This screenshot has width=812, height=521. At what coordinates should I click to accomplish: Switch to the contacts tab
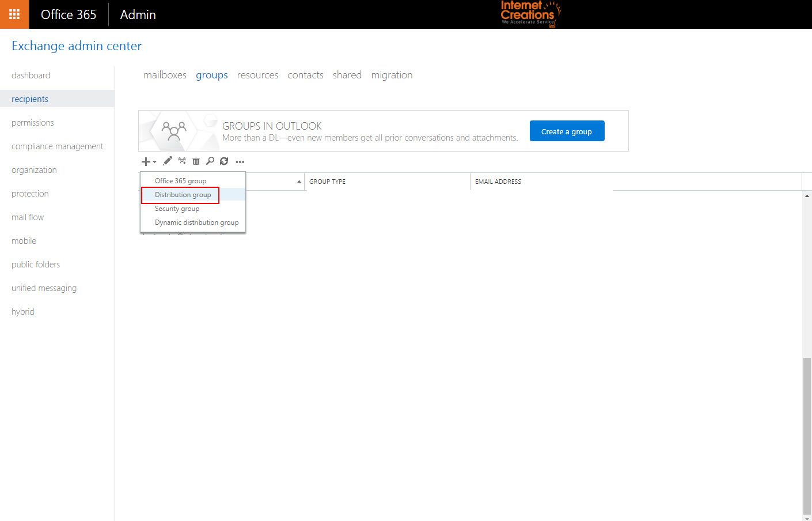[x=305, y=75]
